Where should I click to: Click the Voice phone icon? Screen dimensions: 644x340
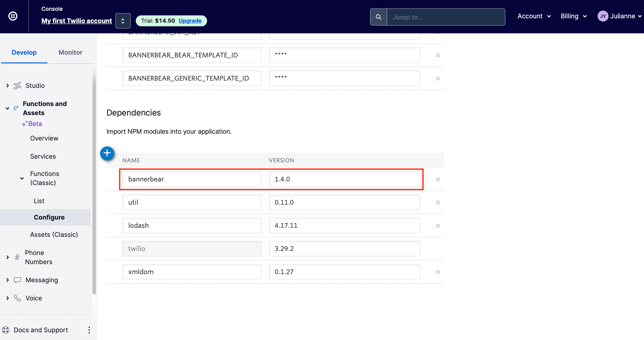pyautogui.click(x=17, y=298)
